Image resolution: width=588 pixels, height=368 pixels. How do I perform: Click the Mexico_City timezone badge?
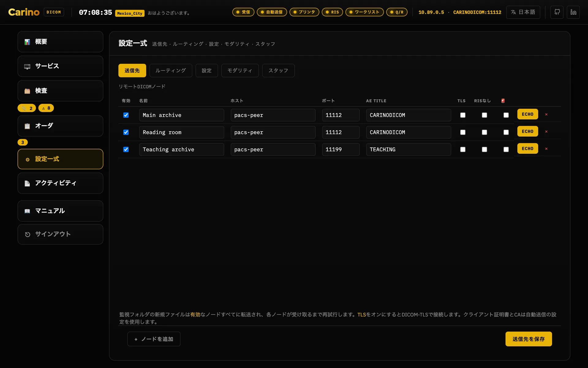click(x=130, y=13)
